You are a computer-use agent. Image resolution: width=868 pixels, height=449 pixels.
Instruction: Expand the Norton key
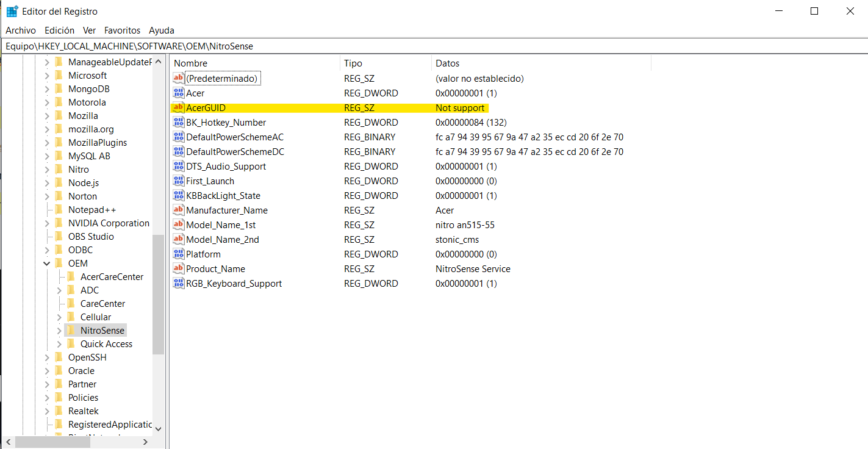(47, 196)
